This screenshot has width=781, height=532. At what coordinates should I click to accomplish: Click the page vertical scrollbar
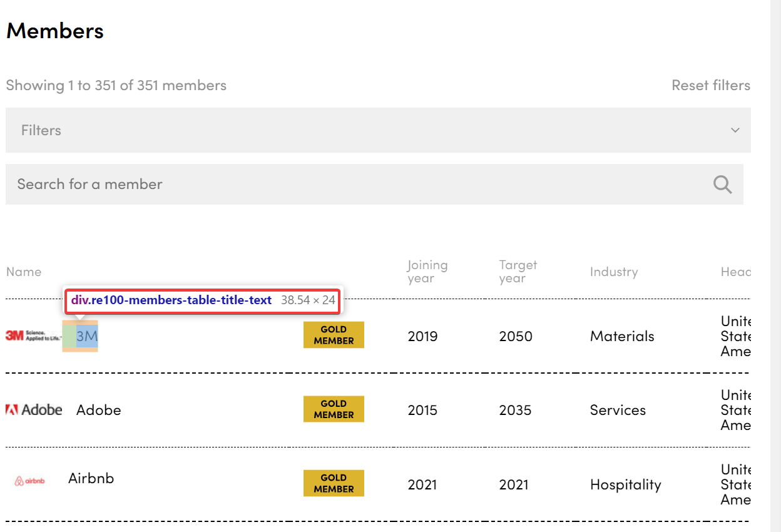pos(775,266)
